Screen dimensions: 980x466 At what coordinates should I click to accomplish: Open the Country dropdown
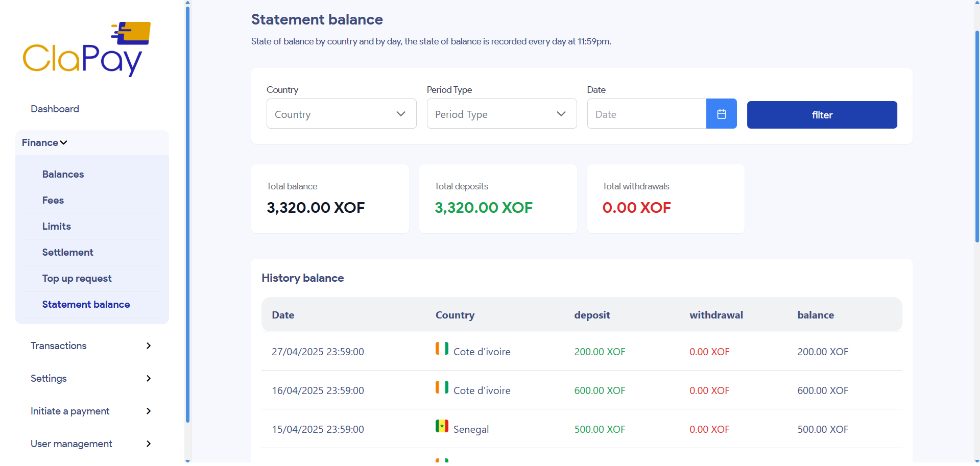[x=341, y=113]
